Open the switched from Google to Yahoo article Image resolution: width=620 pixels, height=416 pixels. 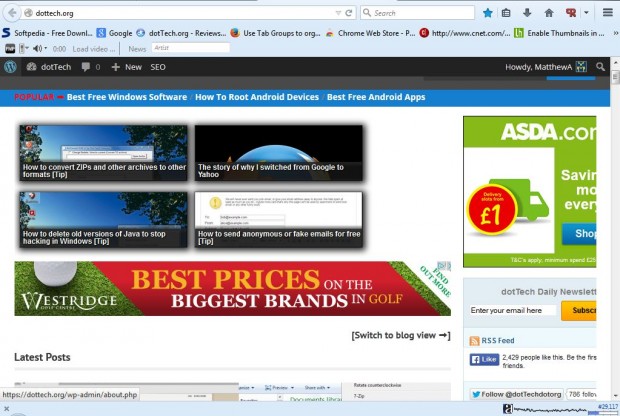tap(279, 153)
